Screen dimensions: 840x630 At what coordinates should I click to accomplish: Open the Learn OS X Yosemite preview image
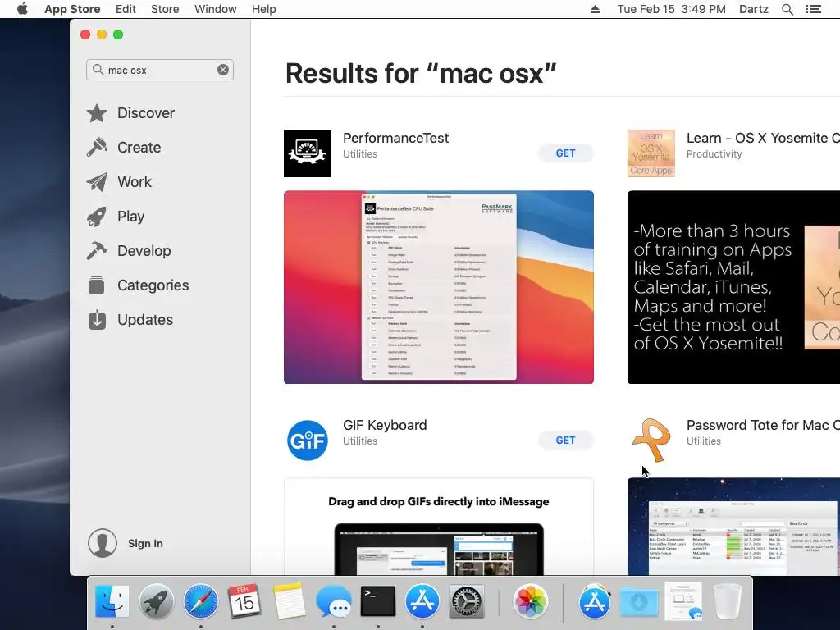[x=733, y=287]
